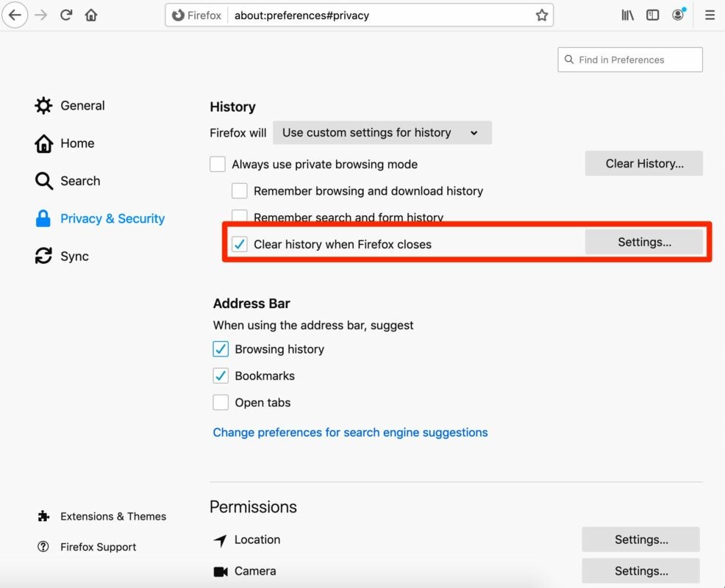Enable Always use private browsing mode
The width and height of the screenshot is (725, 588).
point(218,164)
